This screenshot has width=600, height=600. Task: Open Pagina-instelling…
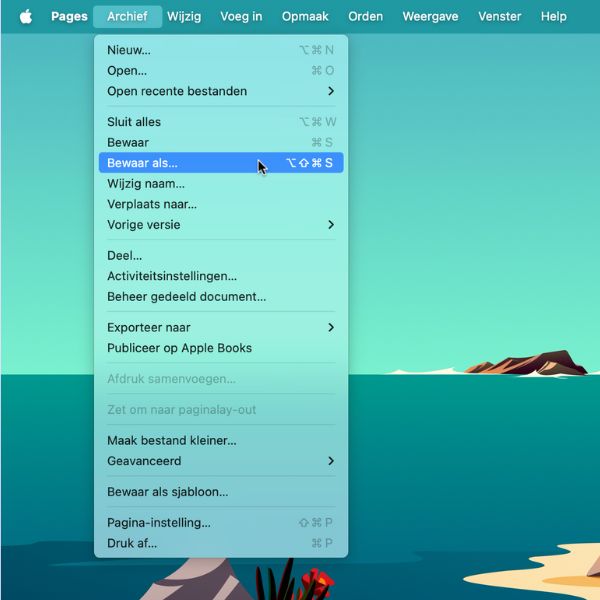click(x=221, y=523)
